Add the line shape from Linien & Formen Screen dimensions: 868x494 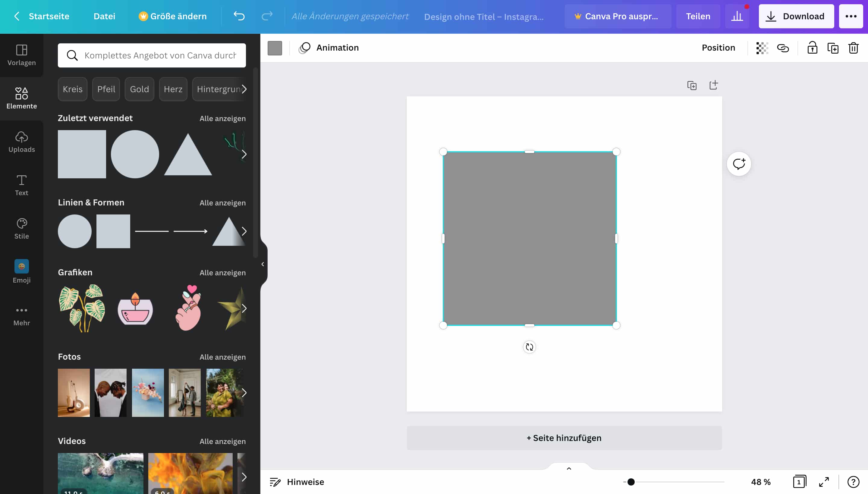click(152, 231)
